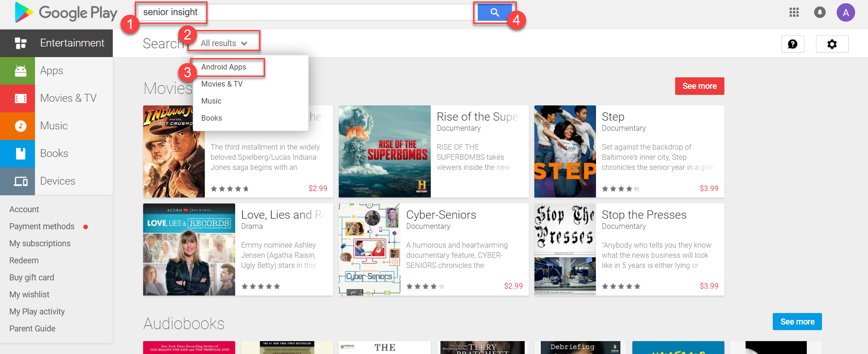Click the Google Play logo
The width and height of the screenshot is (868, 354).
tap(66, 12)
